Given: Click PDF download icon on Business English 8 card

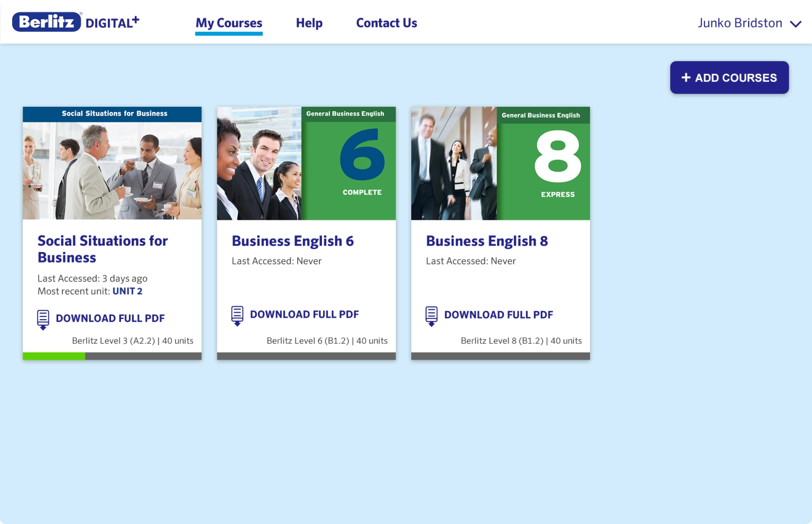Looking at the screenshot, I should tap(431, 316).
